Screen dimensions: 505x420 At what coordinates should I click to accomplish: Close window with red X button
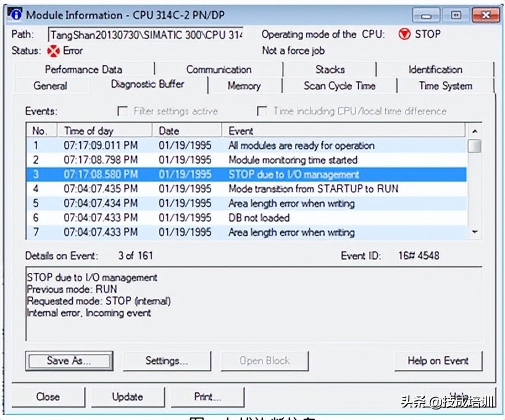tap(485, 15)
